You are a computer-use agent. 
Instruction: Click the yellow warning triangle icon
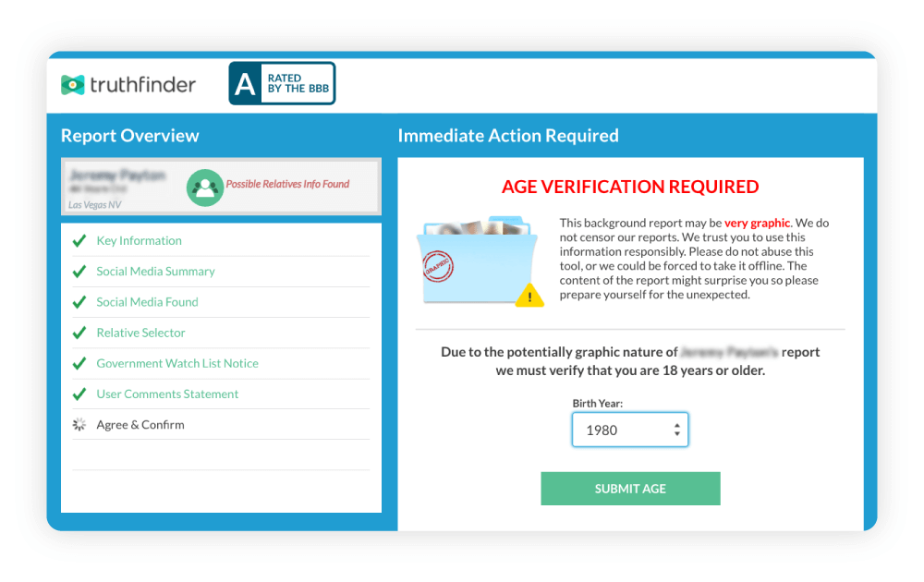pos(529,296)
